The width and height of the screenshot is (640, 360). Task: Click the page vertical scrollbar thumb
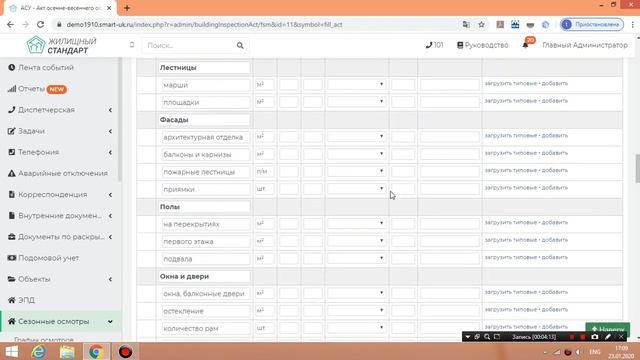click(x=637, y=168)
